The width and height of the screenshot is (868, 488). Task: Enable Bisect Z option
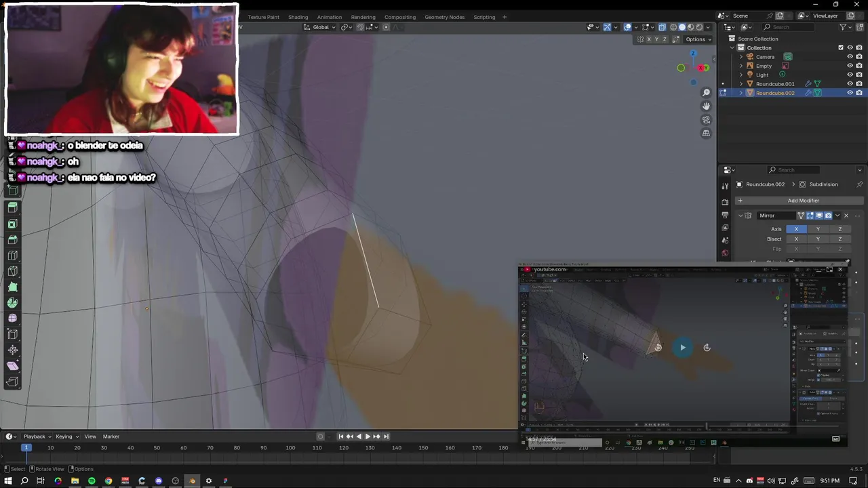(840, 239)
